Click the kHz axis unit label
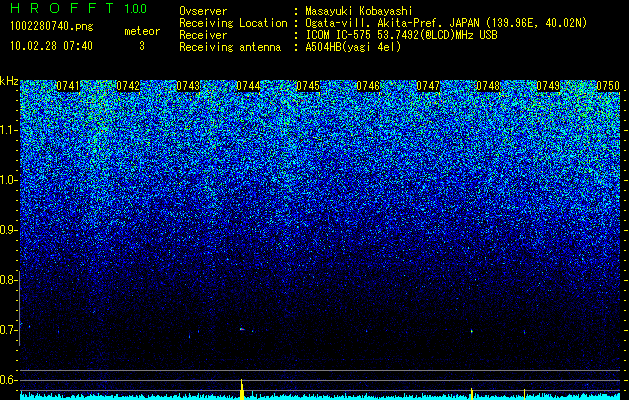Viewport: 629px width, 400px height. click(9, 81)
